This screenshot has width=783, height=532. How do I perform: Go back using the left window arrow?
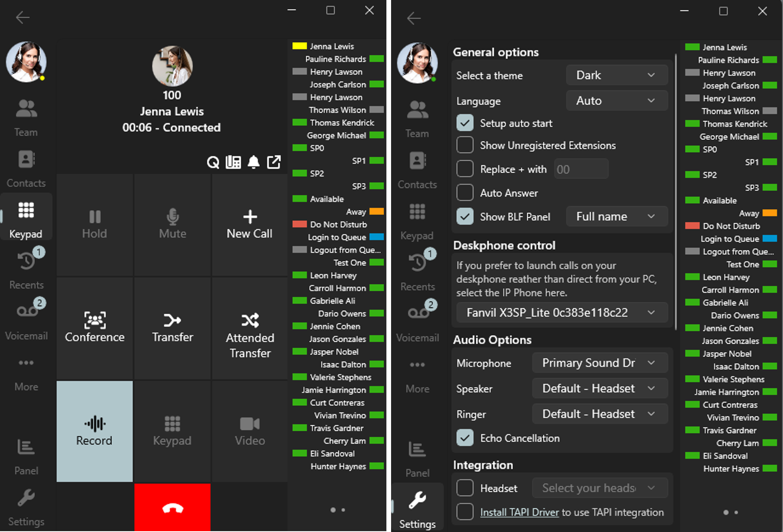(x=23, y=17)
